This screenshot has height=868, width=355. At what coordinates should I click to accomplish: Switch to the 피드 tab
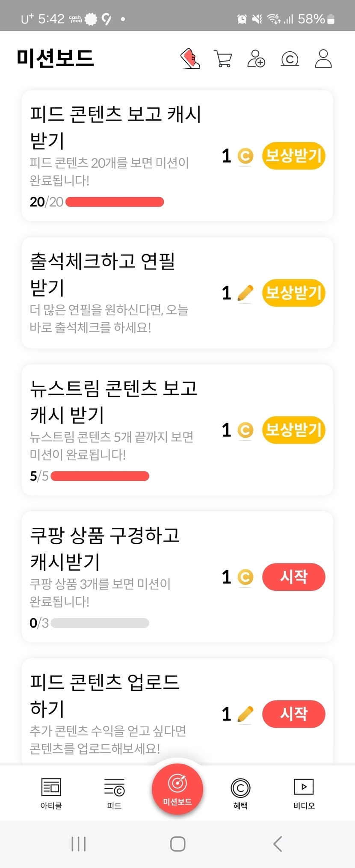pyautogui.click(x=114, y=794)
